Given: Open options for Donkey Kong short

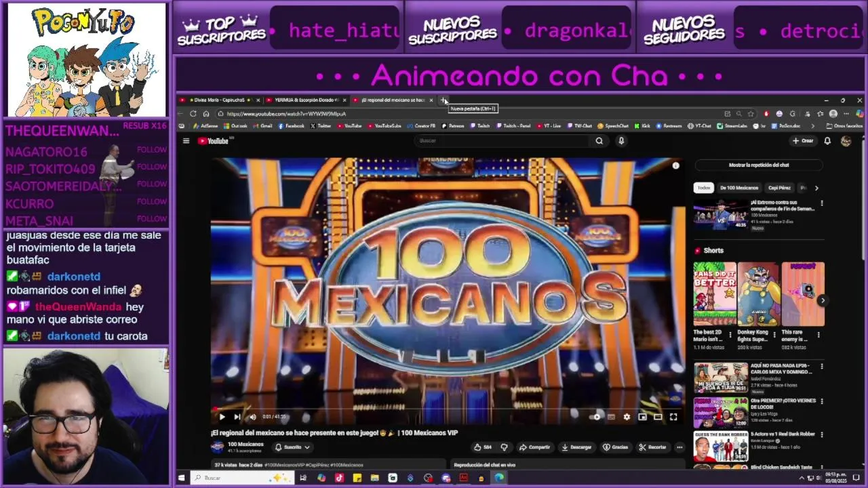Looking at the screenshot, I should tap(774, 334).
